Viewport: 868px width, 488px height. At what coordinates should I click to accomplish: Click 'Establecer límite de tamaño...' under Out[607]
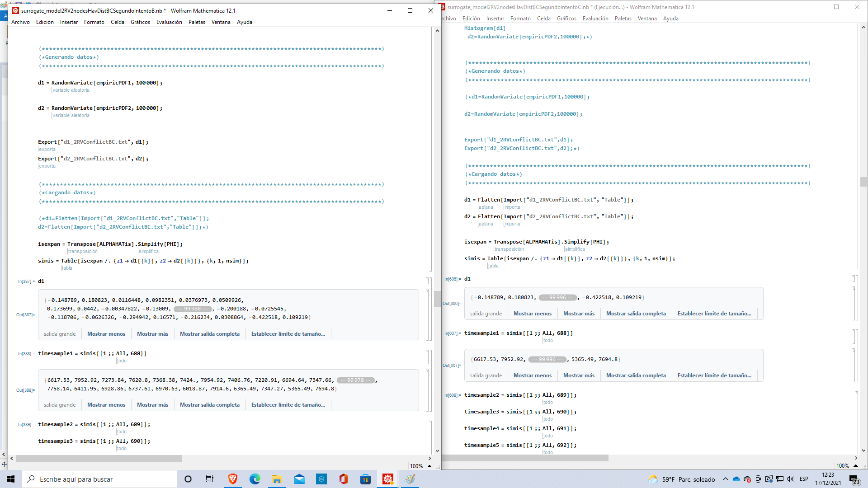tap(714, 375)
